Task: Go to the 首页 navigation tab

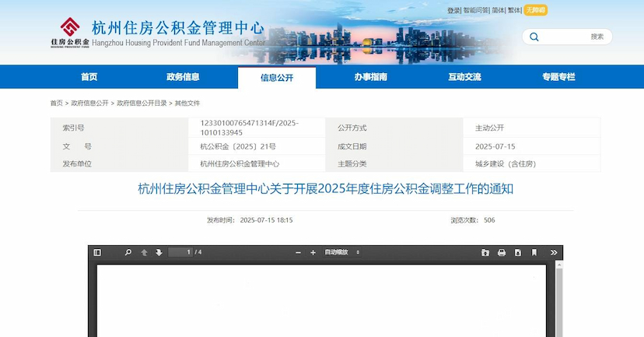Action: click(x=89, y=77)
